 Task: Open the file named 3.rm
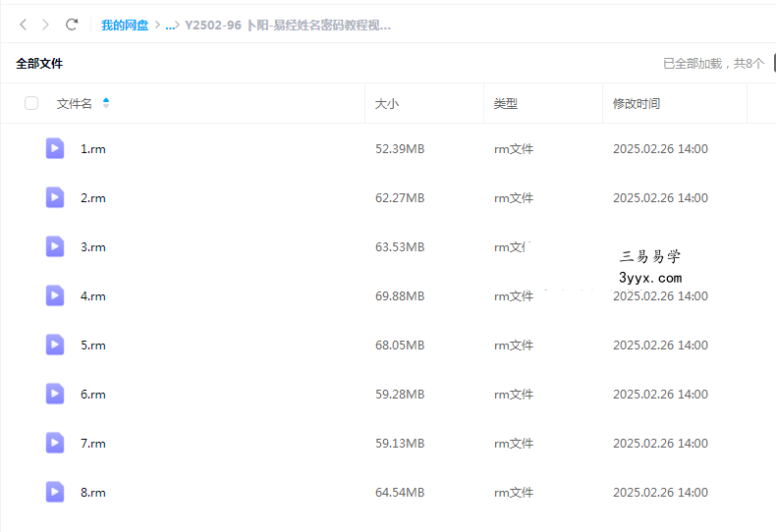tap(93, 246)
